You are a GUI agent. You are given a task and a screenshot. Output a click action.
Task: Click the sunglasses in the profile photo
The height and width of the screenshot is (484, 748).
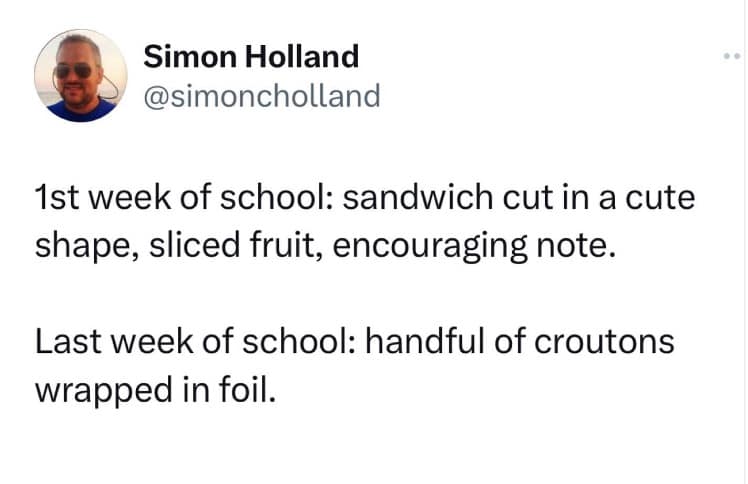(x=75, y=70)
